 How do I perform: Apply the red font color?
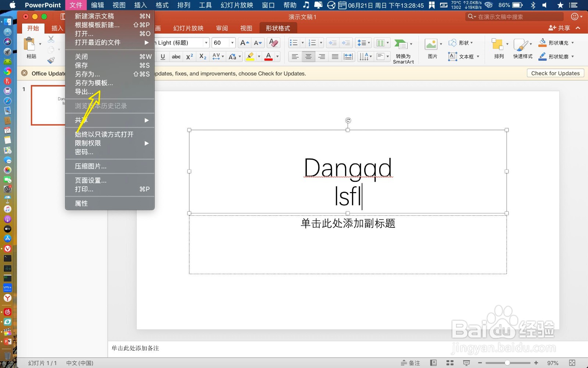(269, 57)
